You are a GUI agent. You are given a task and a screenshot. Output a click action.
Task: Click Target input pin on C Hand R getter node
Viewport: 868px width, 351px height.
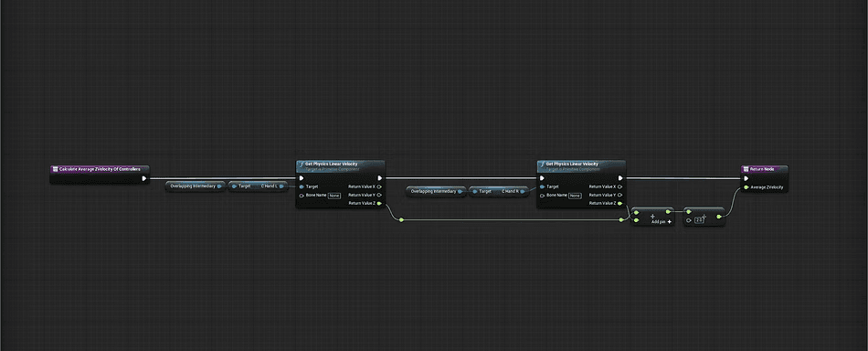tap(475, 191)
